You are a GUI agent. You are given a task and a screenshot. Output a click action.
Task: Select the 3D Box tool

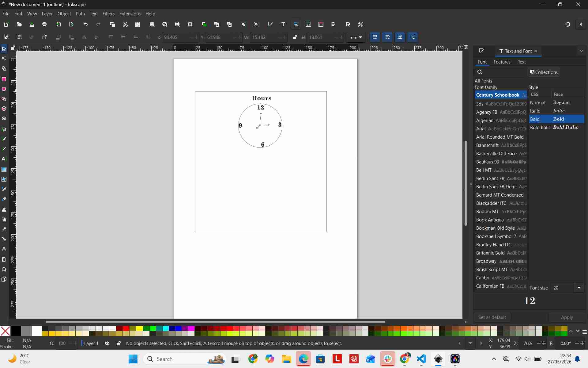coord(4,109)
